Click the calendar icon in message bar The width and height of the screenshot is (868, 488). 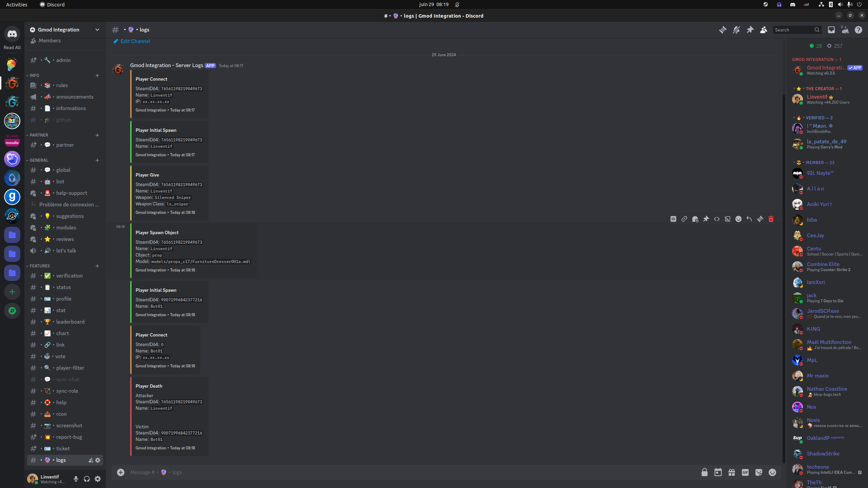718,472
